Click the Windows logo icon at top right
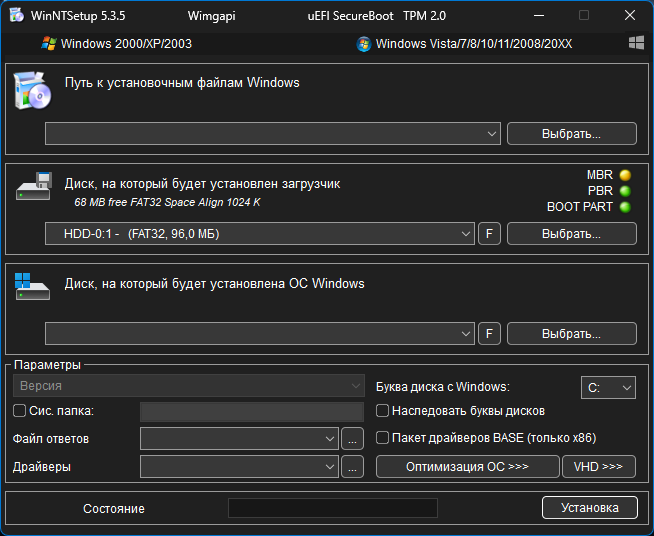The width and height of the screenshot is (654, 536). coord(636,43)
